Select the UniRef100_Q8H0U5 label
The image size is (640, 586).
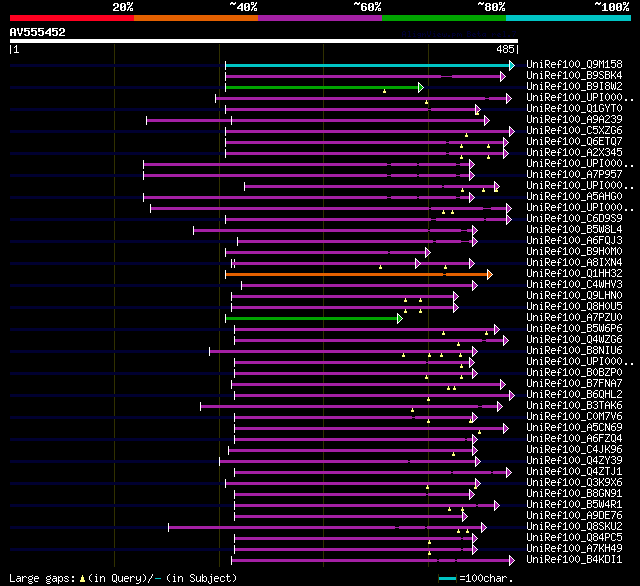(574, 307)
